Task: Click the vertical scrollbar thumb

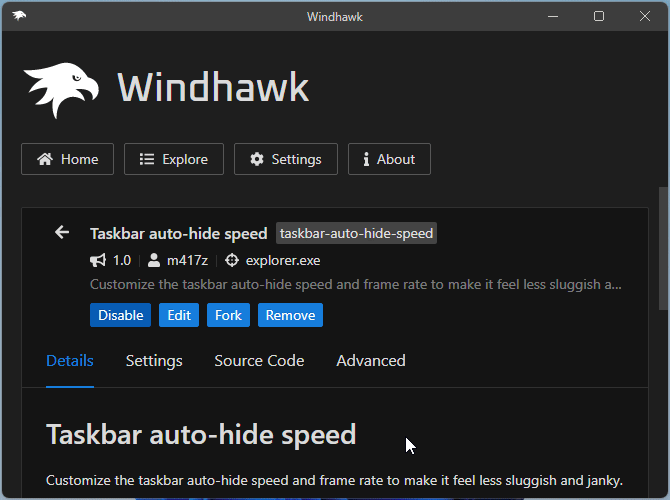Action: tap(663, 248)
